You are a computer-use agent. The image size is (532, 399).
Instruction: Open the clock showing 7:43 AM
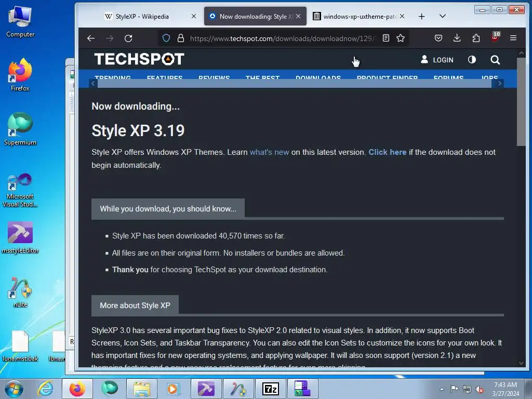pyautogui.click(x=506, y=389)
